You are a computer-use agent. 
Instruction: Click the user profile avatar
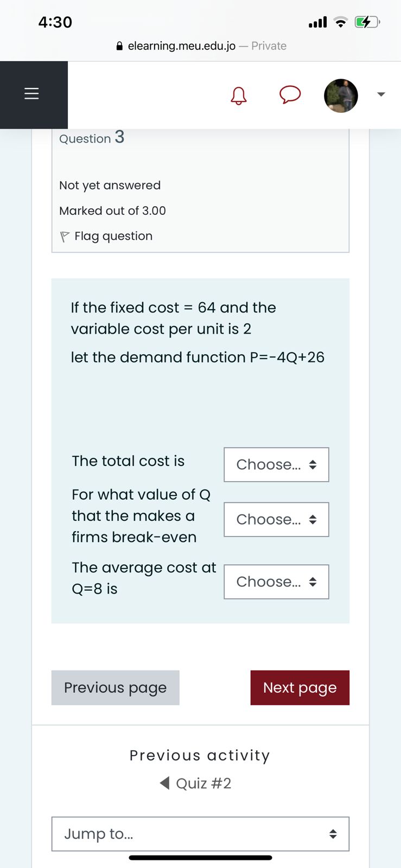pyautogui.click(x=341, y=95)
